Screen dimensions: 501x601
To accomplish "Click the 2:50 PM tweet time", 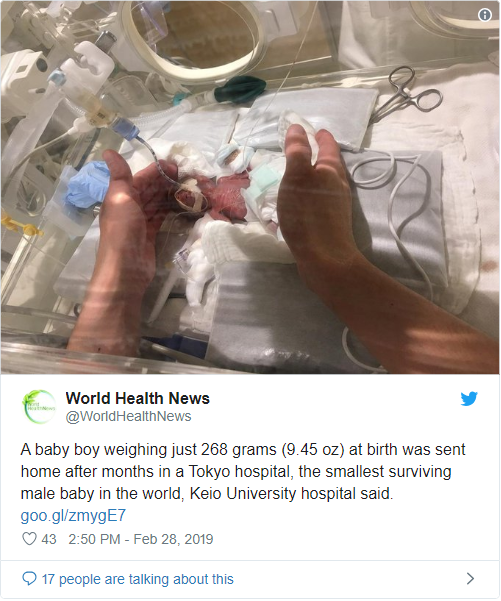I will click(94, 539).
